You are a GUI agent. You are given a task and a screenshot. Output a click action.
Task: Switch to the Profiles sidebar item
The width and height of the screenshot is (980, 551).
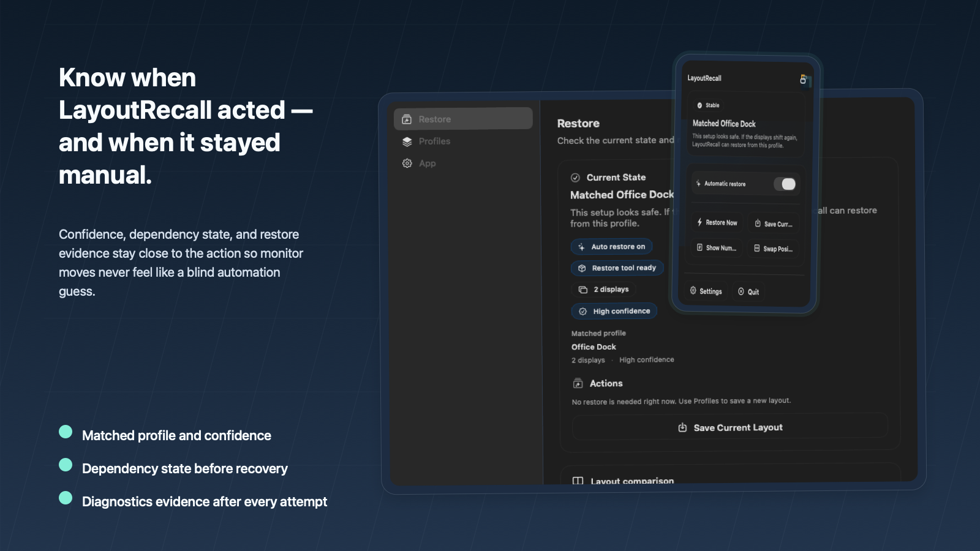(x=434, y=141)
